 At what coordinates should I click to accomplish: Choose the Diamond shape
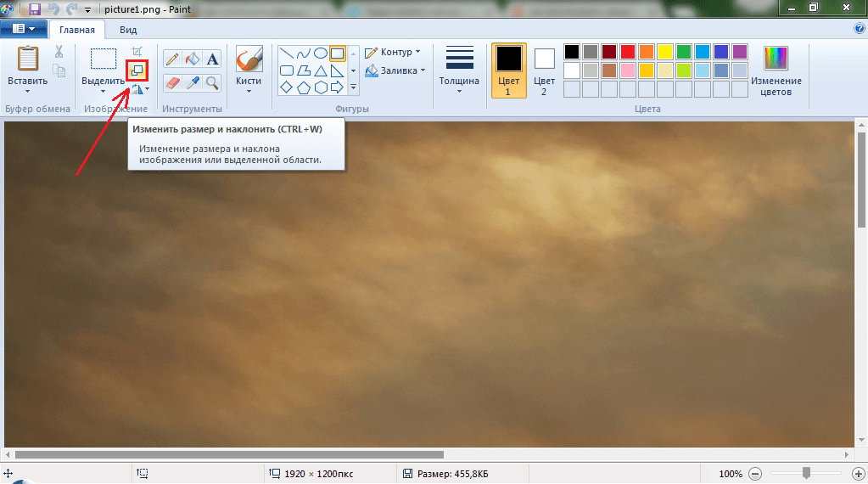286,87
